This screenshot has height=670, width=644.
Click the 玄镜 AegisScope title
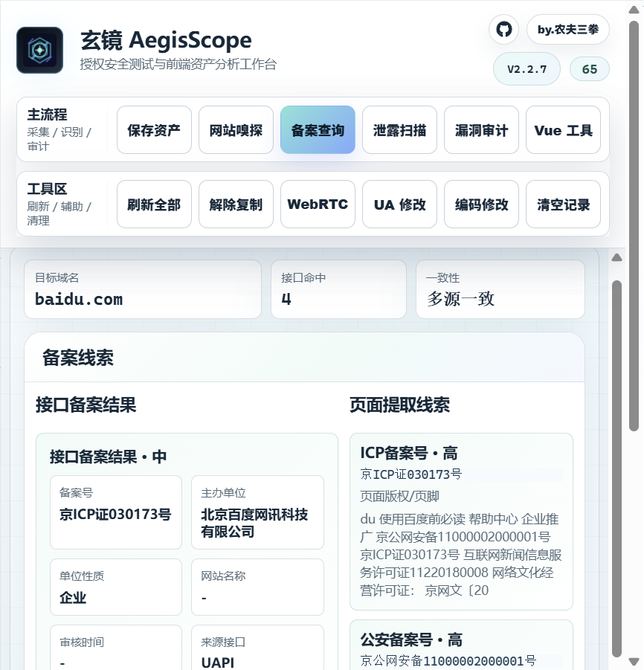click(167, 40)
